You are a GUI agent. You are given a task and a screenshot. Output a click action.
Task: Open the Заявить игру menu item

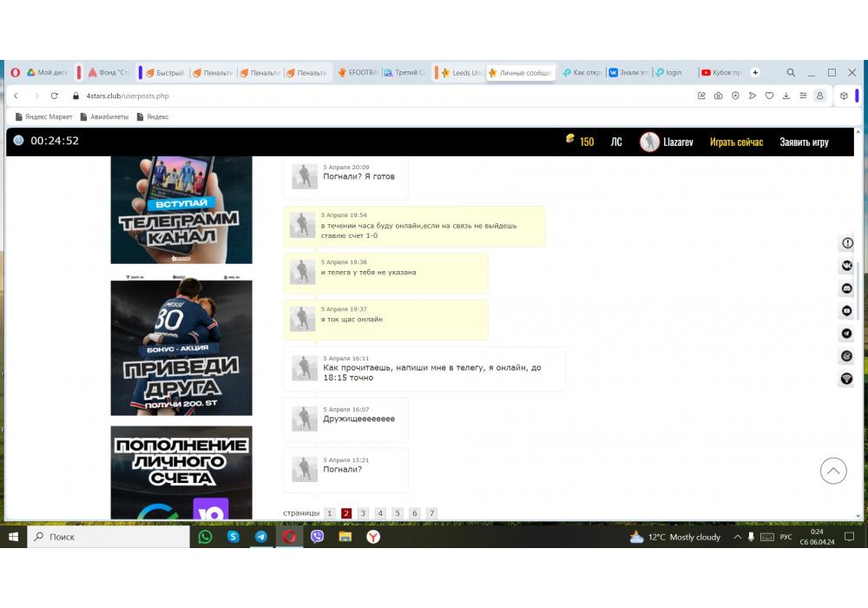point(804,142)
